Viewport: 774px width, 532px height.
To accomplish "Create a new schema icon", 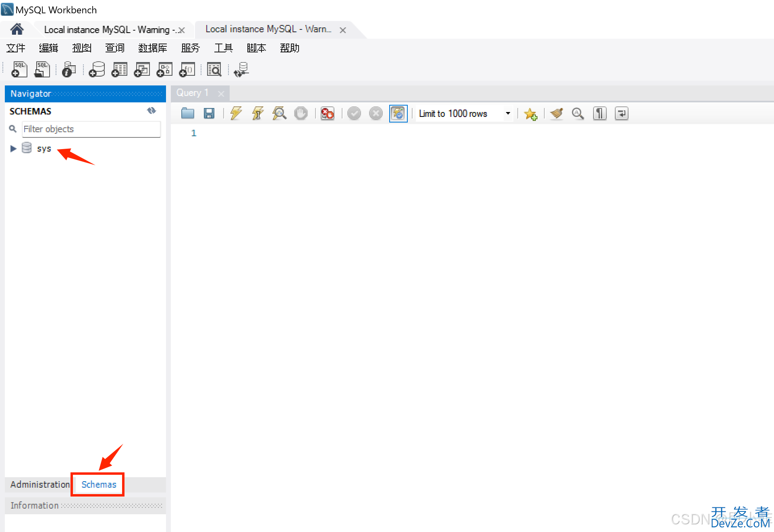I will pyautogui.click(x=97, y=69).
